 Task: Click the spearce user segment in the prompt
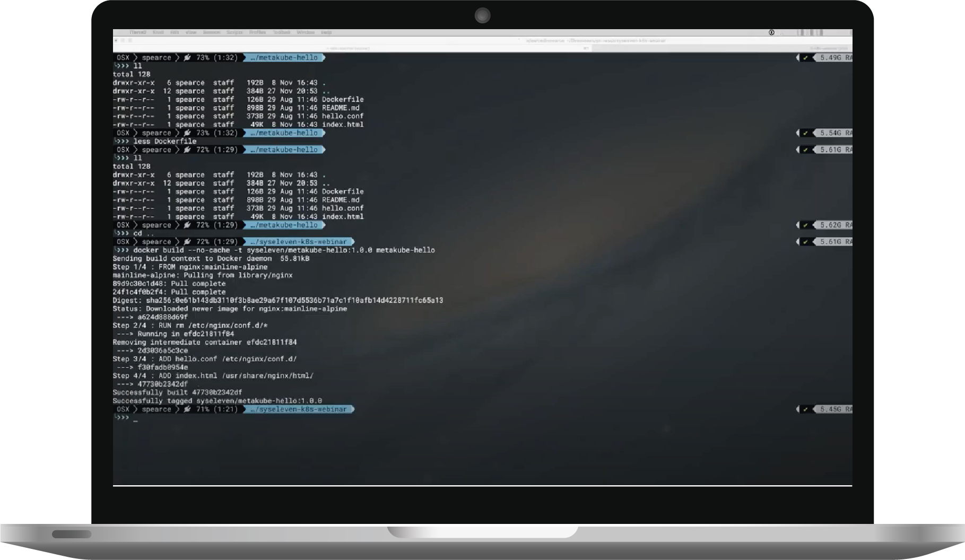[157, 57]
